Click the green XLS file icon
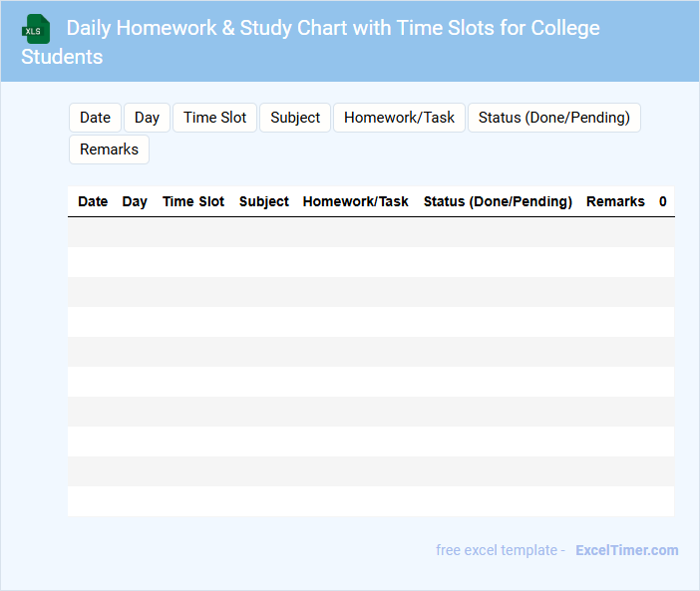The height and width of the screenshot is (591, 700). (35, 29)
